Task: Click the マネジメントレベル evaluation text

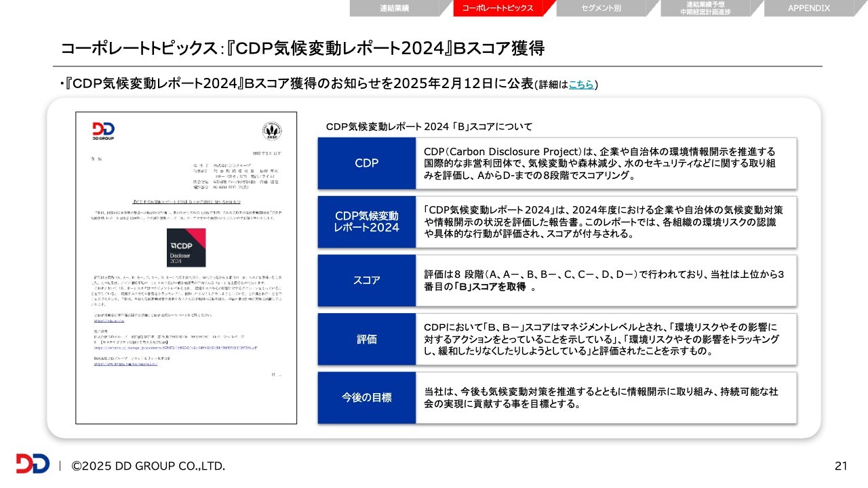Action: (601, 339)
